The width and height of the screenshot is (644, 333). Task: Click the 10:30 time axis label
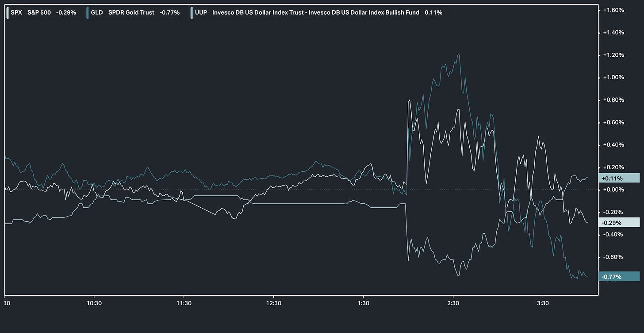tap(94, 303)
